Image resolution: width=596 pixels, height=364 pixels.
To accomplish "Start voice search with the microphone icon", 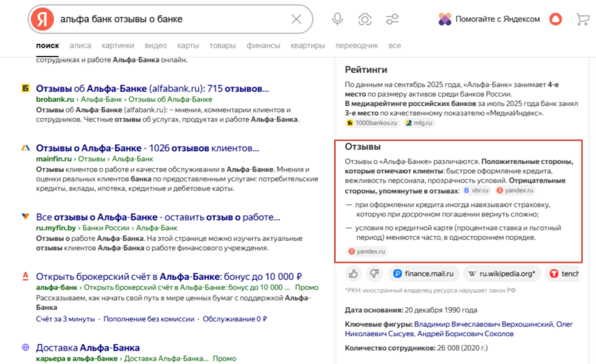I will point(336,19).
